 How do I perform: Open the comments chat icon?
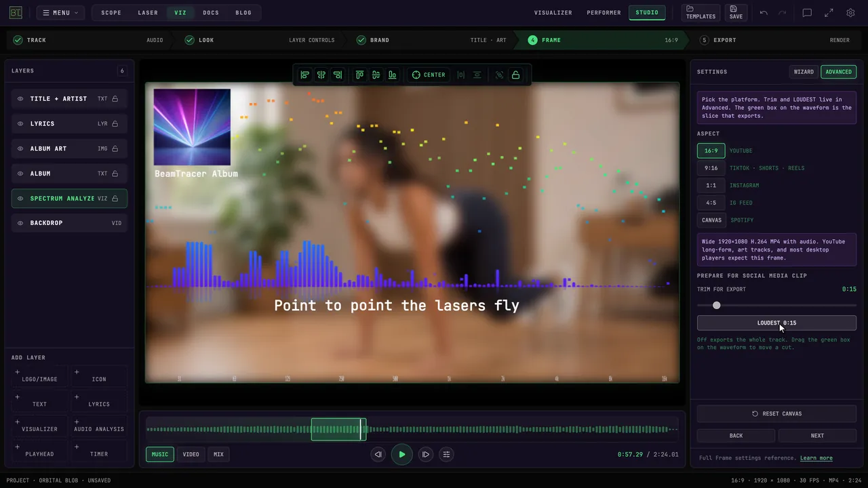point(807,12)
